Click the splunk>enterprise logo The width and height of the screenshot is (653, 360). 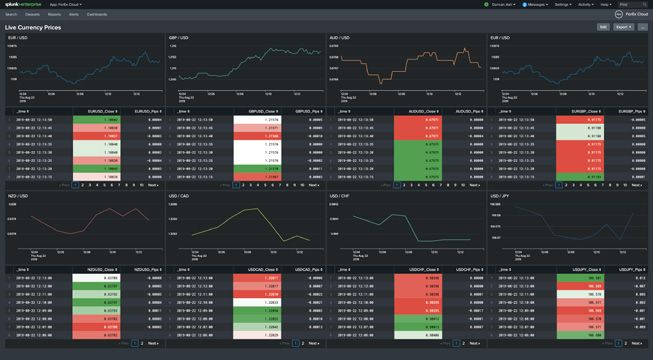[23, 5]
